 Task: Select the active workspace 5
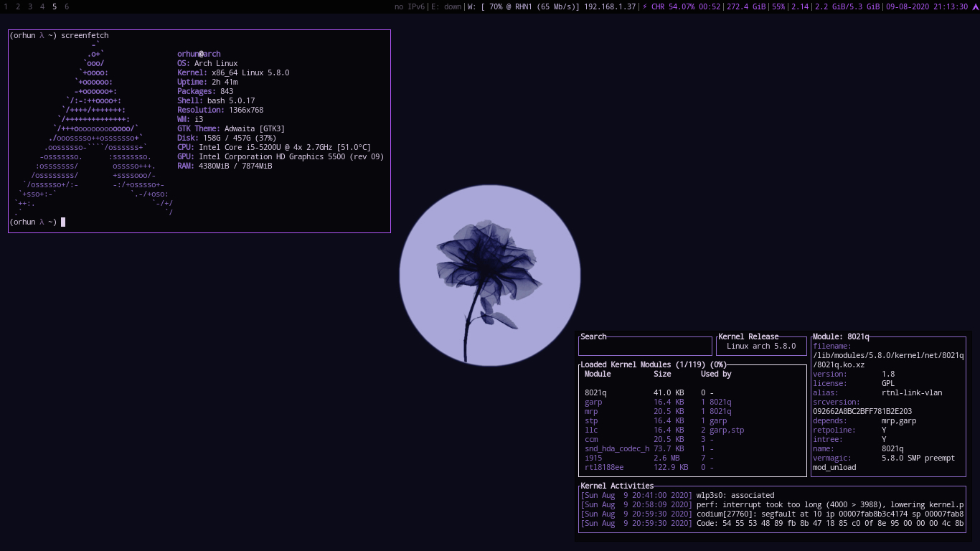[55, 6]
